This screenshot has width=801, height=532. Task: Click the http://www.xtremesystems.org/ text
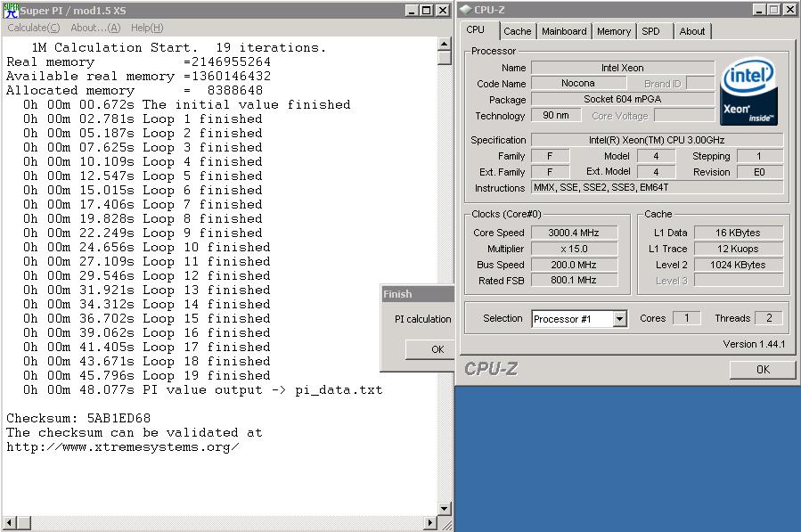[x=123, y=447]
